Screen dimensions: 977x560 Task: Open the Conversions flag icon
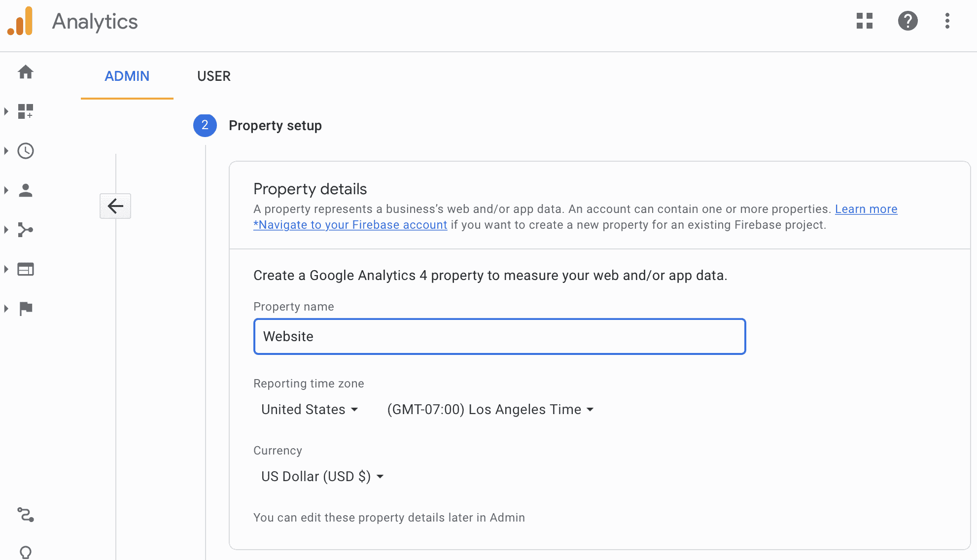pos(26,309)
